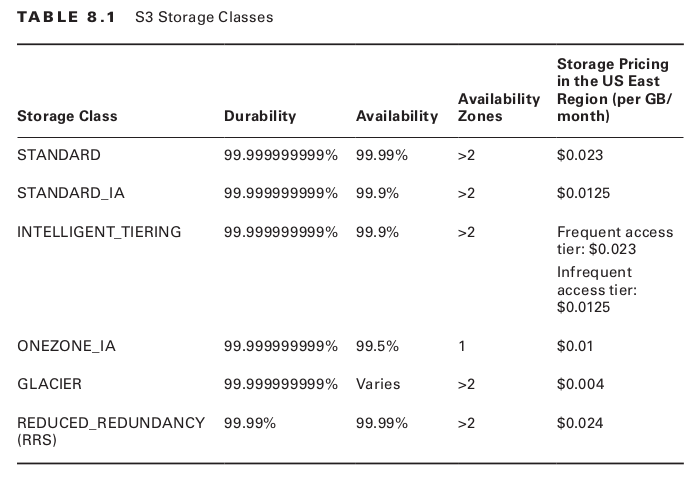Click the S3 Storage Classes caption

(203, 17)
